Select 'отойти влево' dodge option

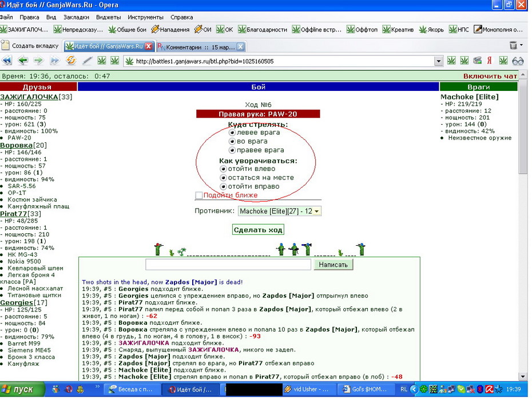point(223,169)
